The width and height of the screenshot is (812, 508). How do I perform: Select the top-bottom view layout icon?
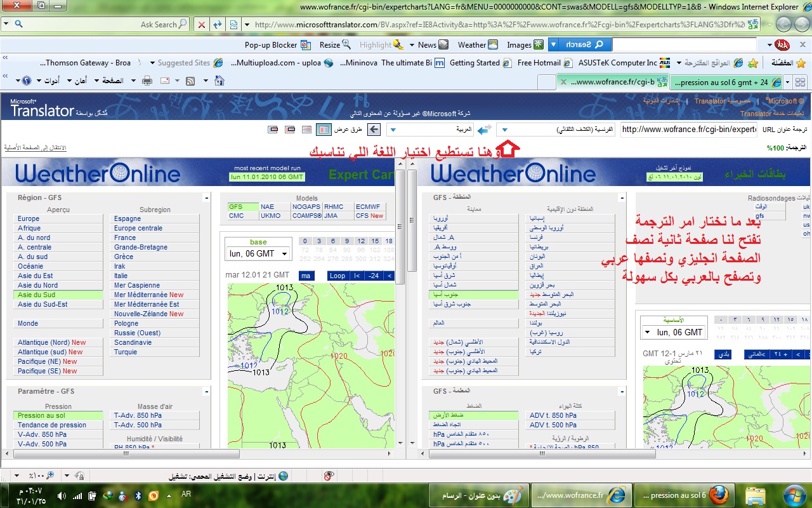[x=306, y=130]
